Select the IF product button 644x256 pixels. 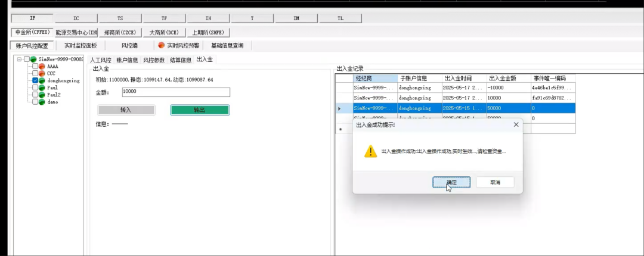point(32,18)
